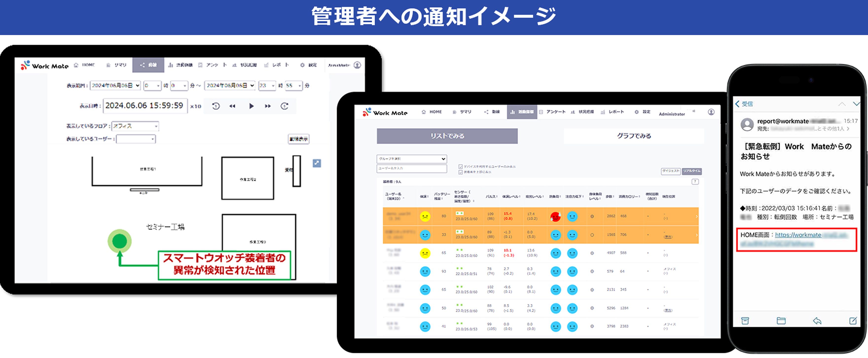This screenshot has height=358, width=868.
Task: Open 状況把握 in the center tablet navigation
Action: pyautogui.click(x=582, y=112)
